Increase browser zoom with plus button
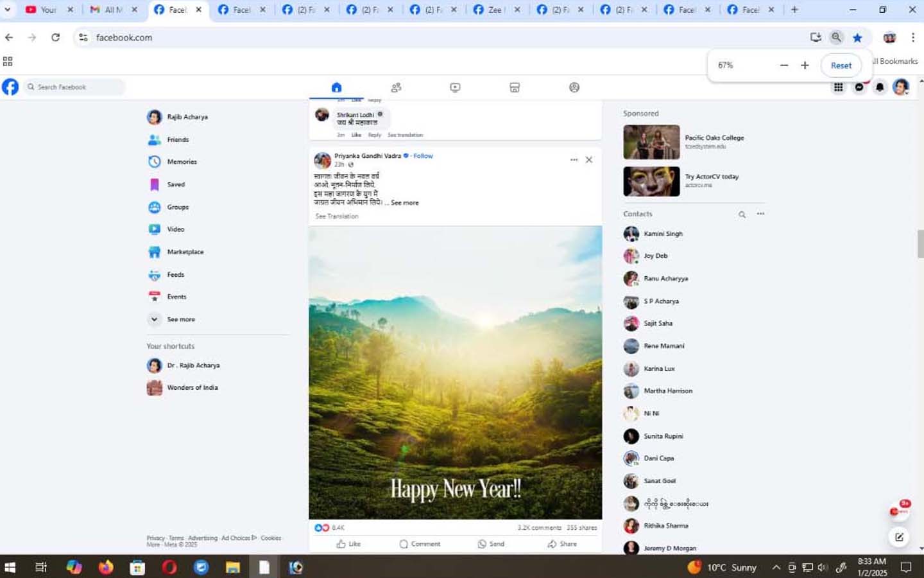 tap(805, 66)
